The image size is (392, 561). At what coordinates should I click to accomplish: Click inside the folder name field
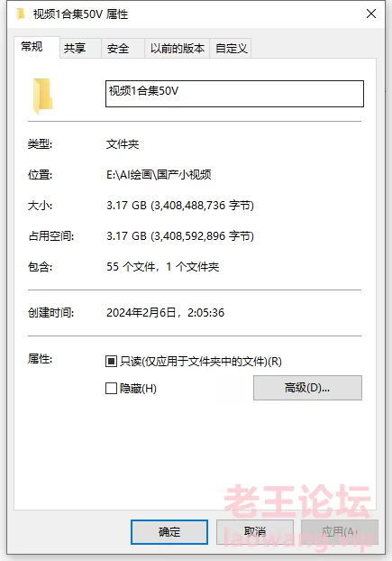234,94
